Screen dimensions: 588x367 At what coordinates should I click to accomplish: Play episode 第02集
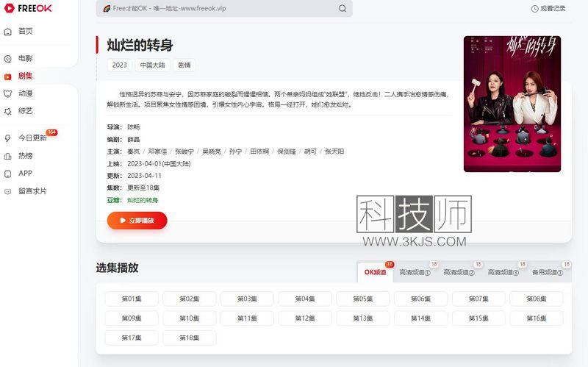click(190, 299)
